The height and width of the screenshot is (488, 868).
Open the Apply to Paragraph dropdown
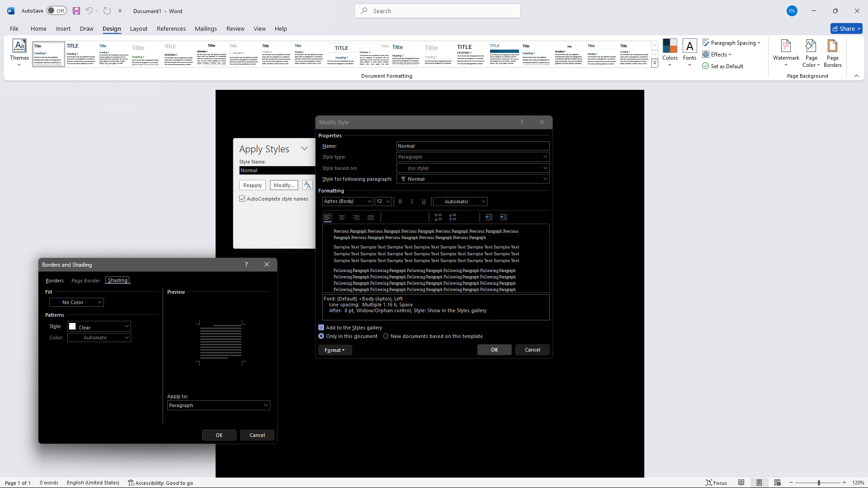(218, 405)
